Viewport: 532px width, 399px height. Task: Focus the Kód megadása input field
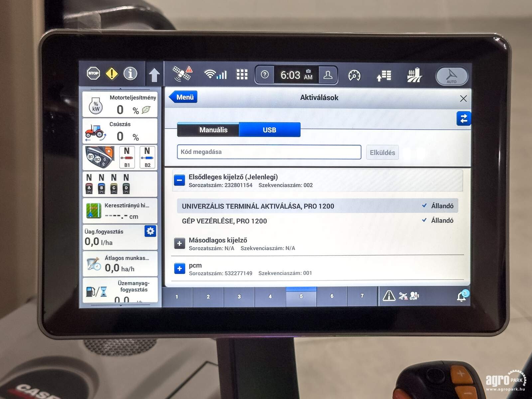tap(269, 152)
